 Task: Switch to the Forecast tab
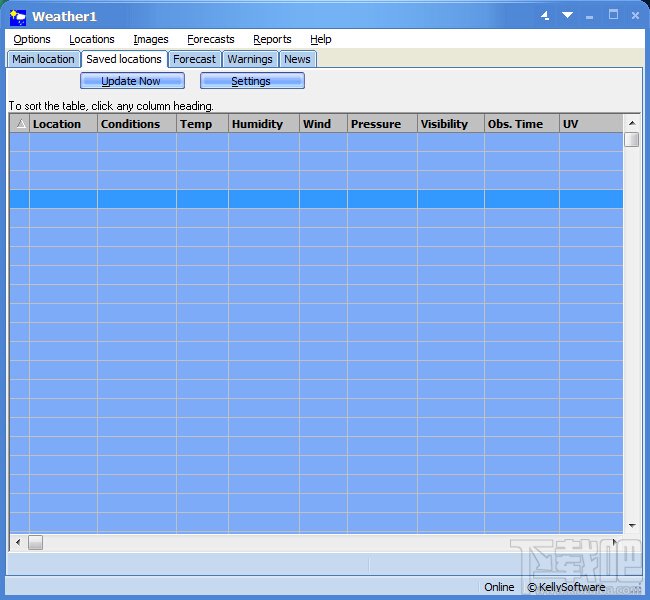pyautogui.click(x=194, y=59)
